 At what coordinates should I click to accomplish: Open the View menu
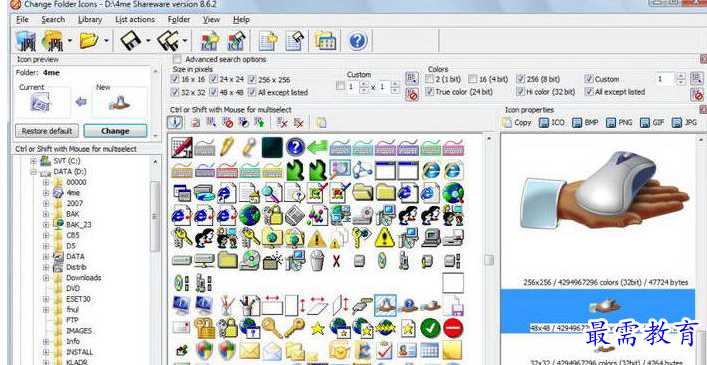pyautogui.click(x=211, y=20)
